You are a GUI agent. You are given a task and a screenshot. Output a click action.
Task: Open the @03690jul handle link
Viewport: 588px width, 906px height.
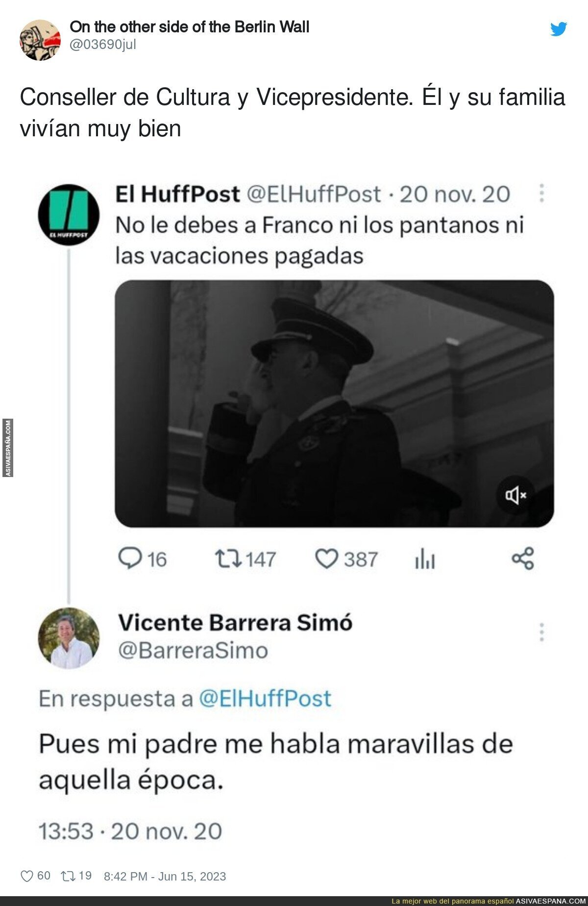coord(103,45)
